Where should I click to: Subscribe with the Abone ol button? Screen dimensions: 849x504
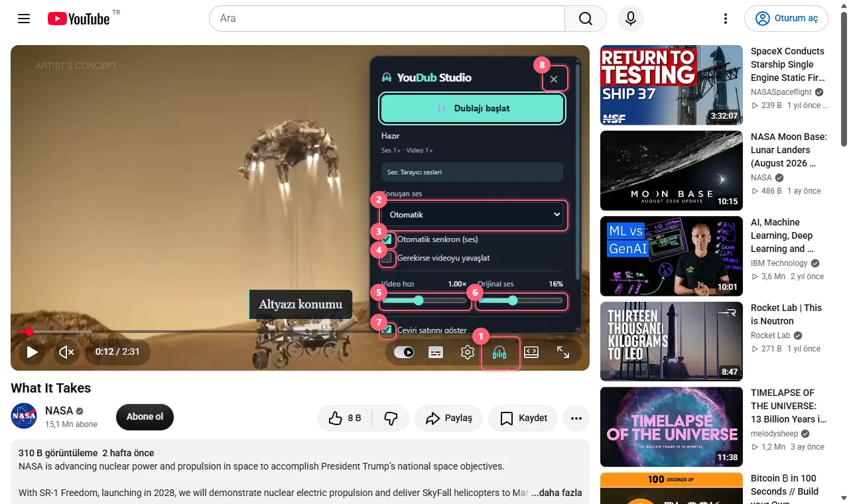coord(145,417)
